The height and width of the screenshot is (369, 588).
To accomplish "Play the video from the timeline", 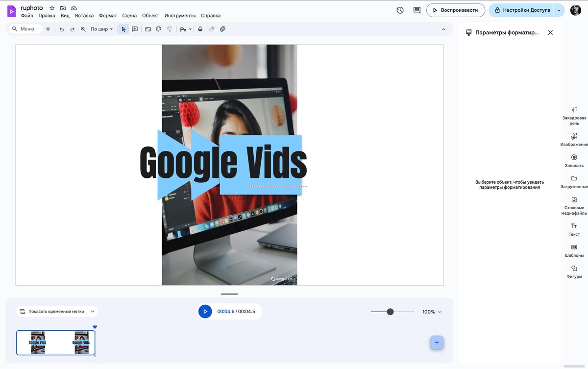I will (x=205, y=312).
